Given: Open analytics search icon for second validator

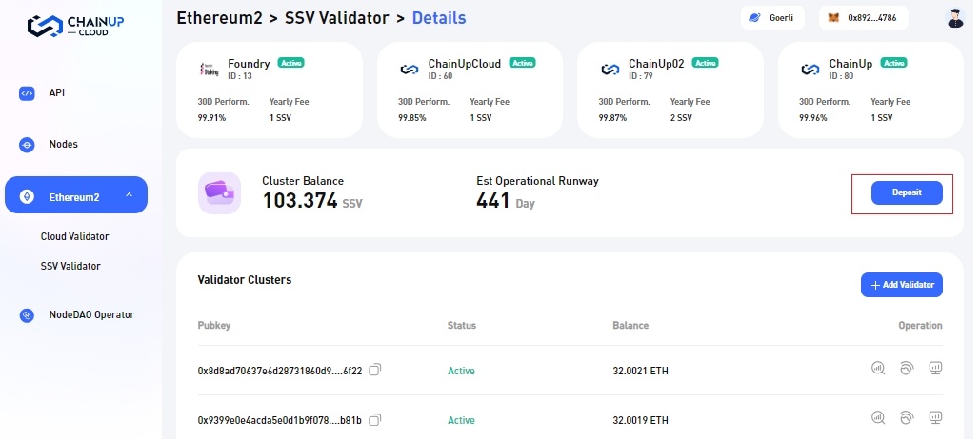Looking at the screenshot, I should pyautogui.click(x=878, y=417).
